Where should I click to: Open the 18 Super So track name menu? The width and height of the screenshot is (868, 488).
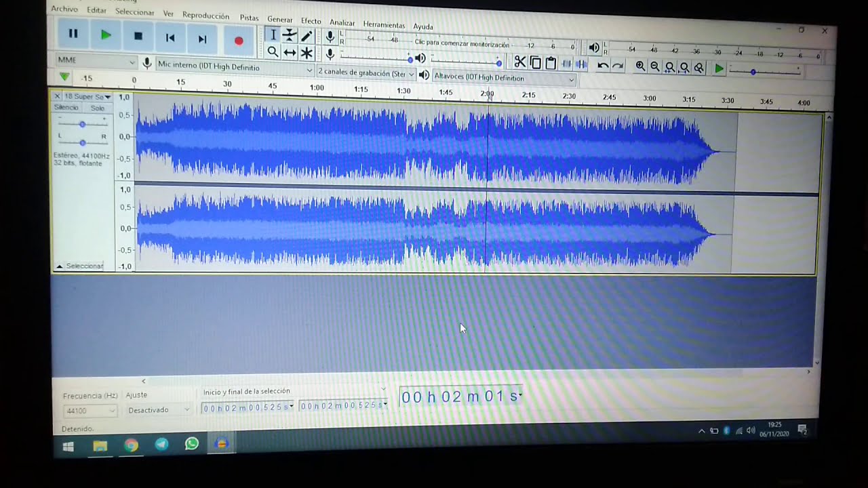coord(87,97)
